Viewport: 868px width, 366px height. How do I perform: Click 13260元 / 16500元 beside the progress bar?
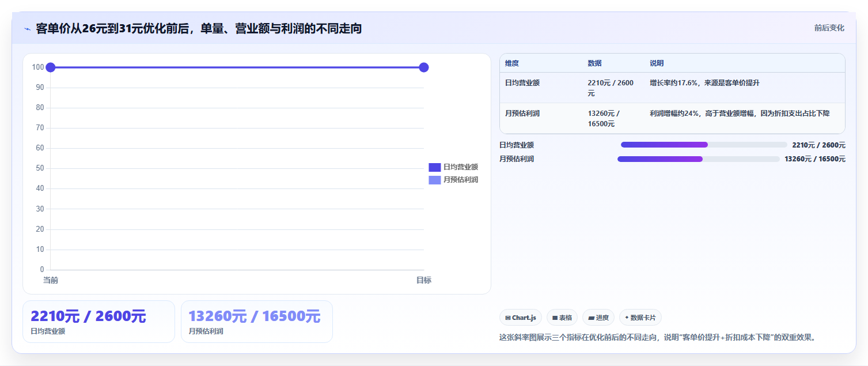tap(815, 159)
